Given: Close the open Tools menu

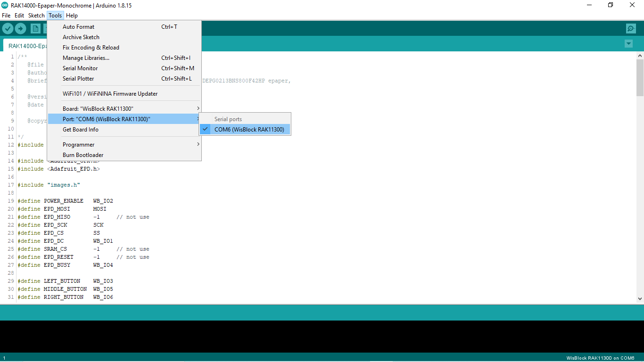Looking at the screenshot, I should (x=55, y=16).
